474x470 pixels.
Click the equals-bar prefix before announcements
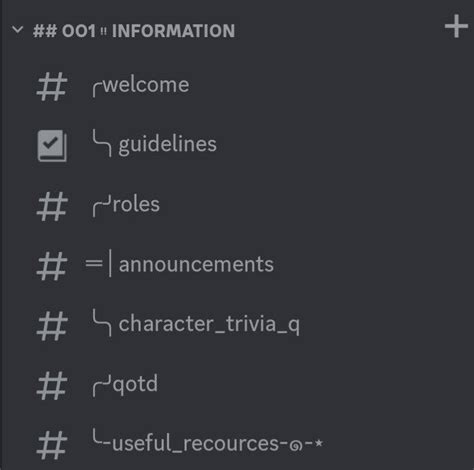pos(99,265)
